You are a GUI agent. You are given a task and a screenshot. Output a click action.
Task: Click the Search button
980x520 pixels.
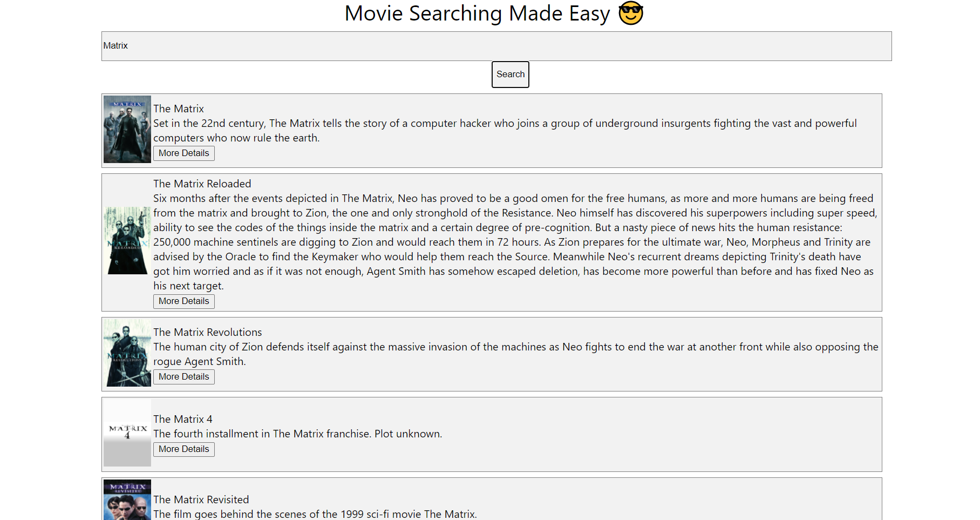[509, 74]
